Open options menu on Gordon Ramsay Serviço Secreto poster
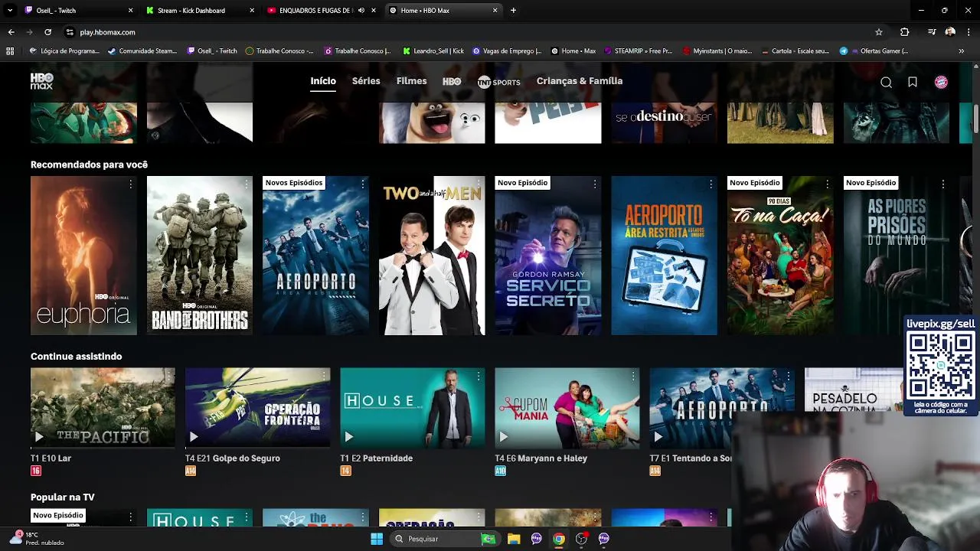The image size is (980, 551). (x=595, y=184)
